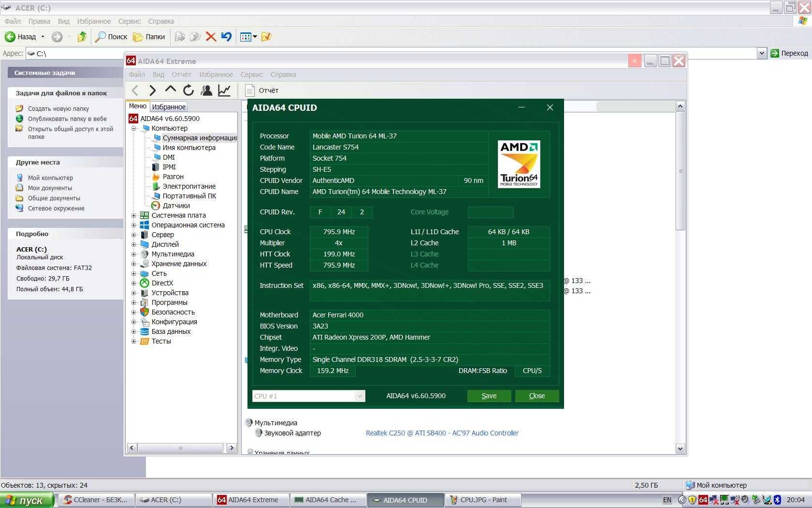
Task: Open AIDA64 user/remote icon
Action: [206, 90]
